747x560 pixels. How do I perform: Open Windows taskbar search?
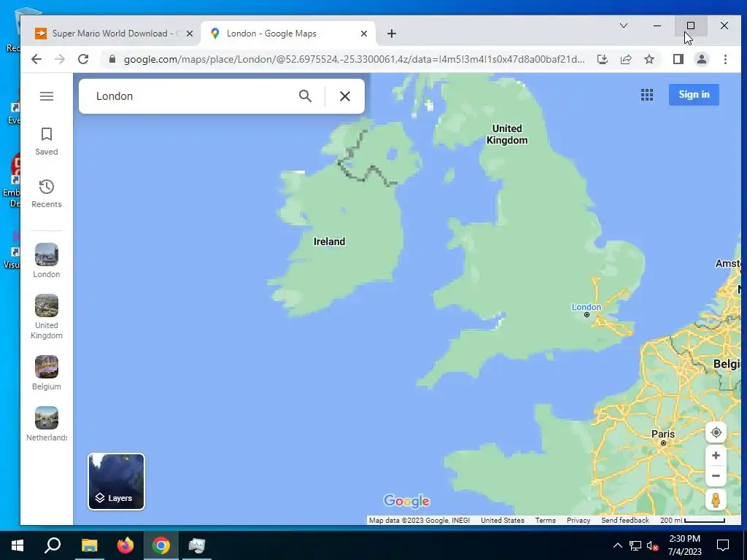(x=53, y=545)
